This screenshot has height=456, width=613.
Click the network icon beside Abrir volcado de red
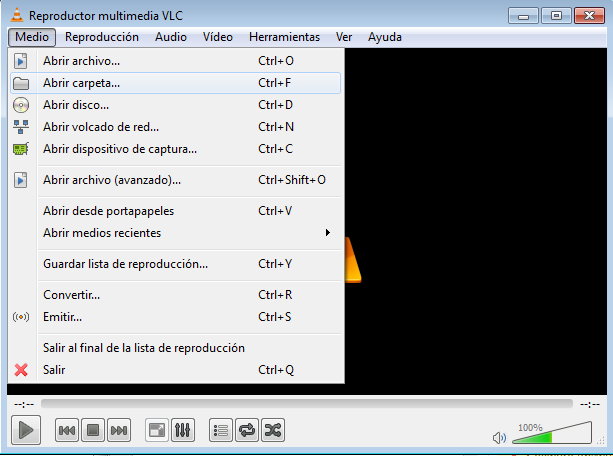pos(21,127)
